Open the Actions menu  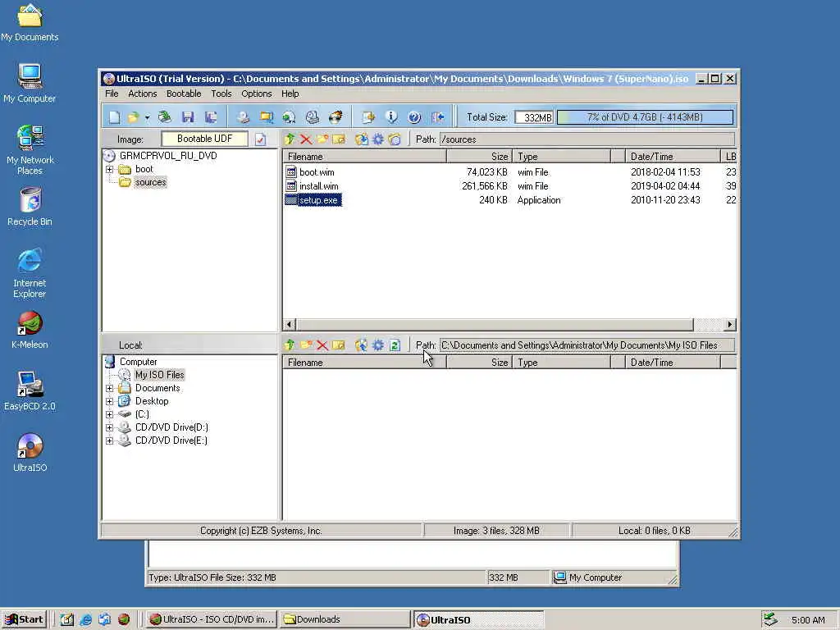143,94
